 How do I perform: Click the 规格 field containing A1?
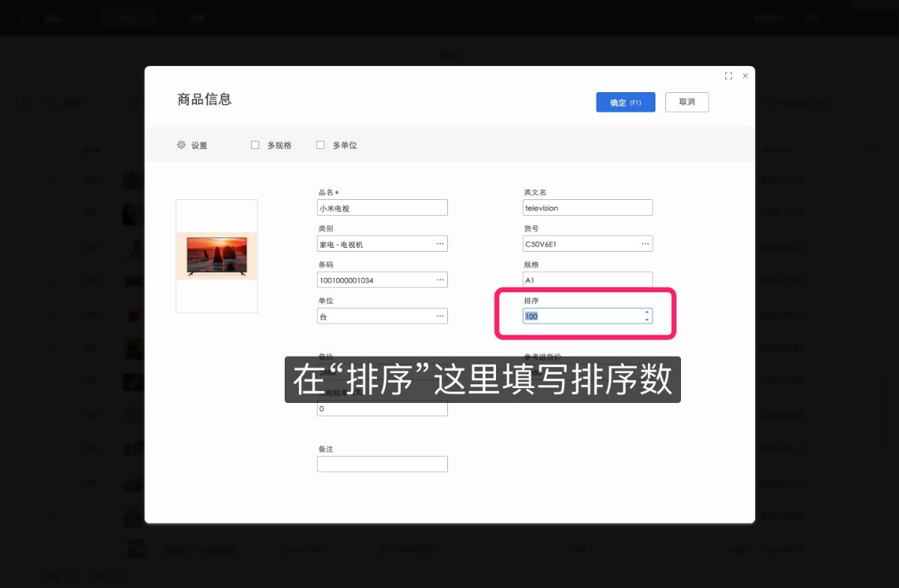coord(588,280)
